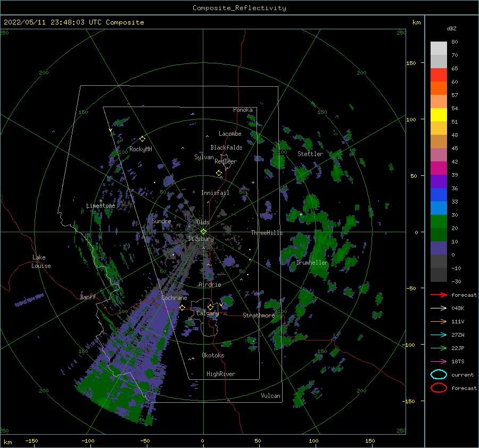Click the white asterisk marker above Limestone
479x448 pixels.
[x=101, y=201]
